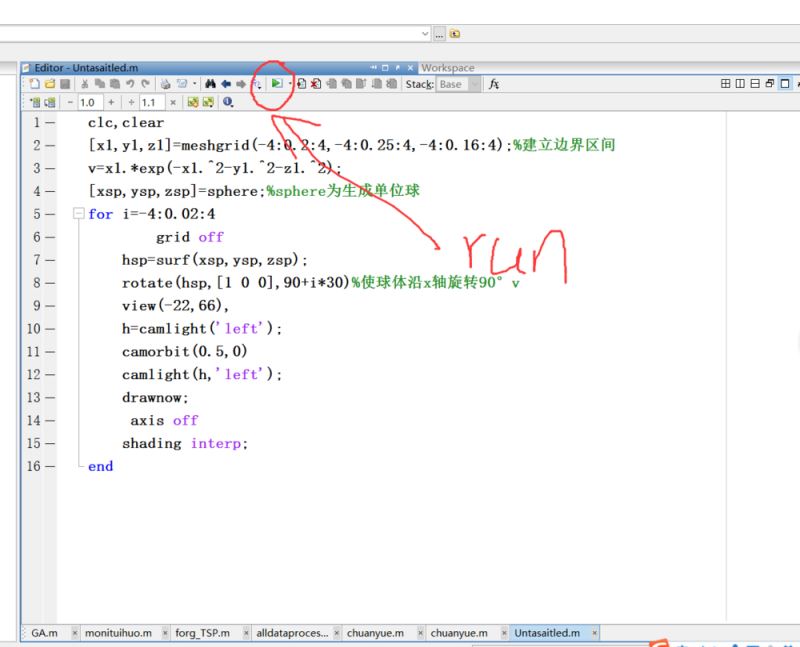Click the Undo arrow icon
This screenshot has width=800, height=647.
click(x=130, y=84)
